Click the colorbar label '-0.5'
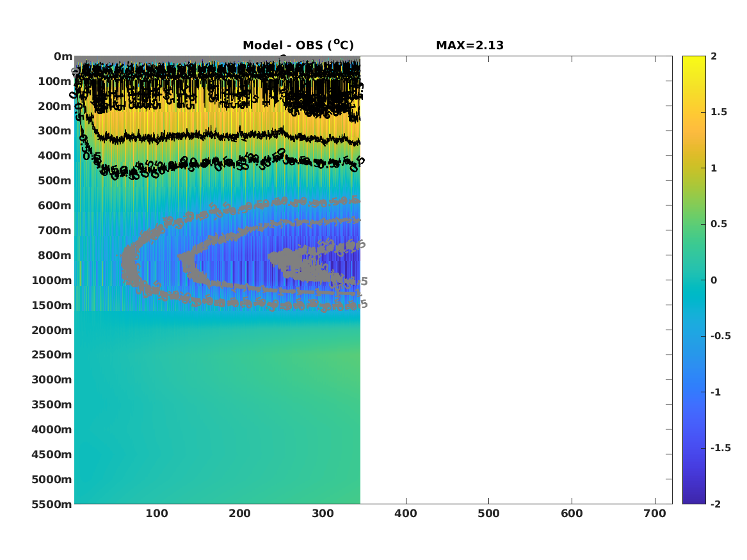This screenshot has width=747, height=560. (x=721, y=336)
